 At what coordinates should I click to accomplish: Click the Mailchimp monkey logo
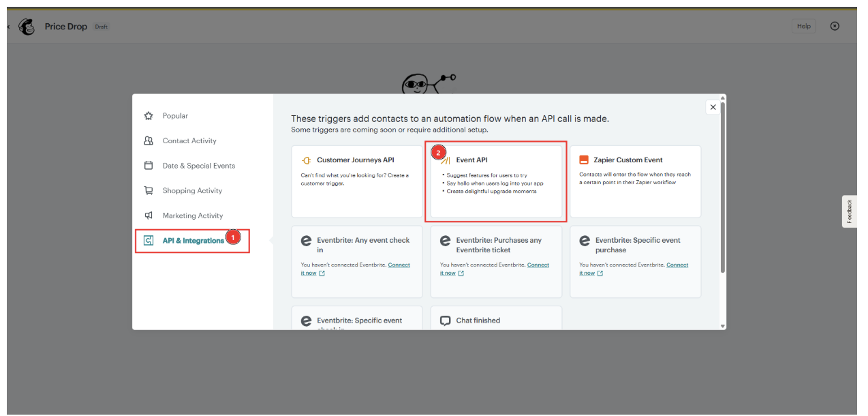point(27,27)
